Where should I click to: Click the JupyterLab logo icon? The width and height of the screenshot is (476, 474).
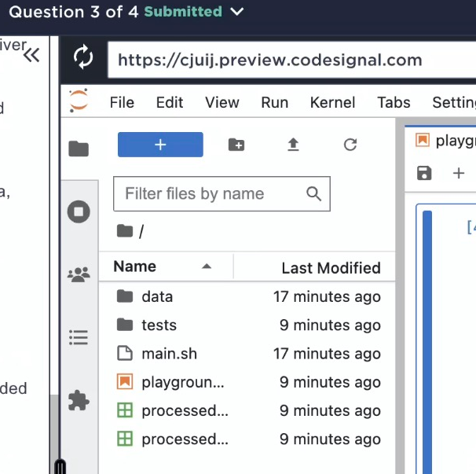click(79, 101)
